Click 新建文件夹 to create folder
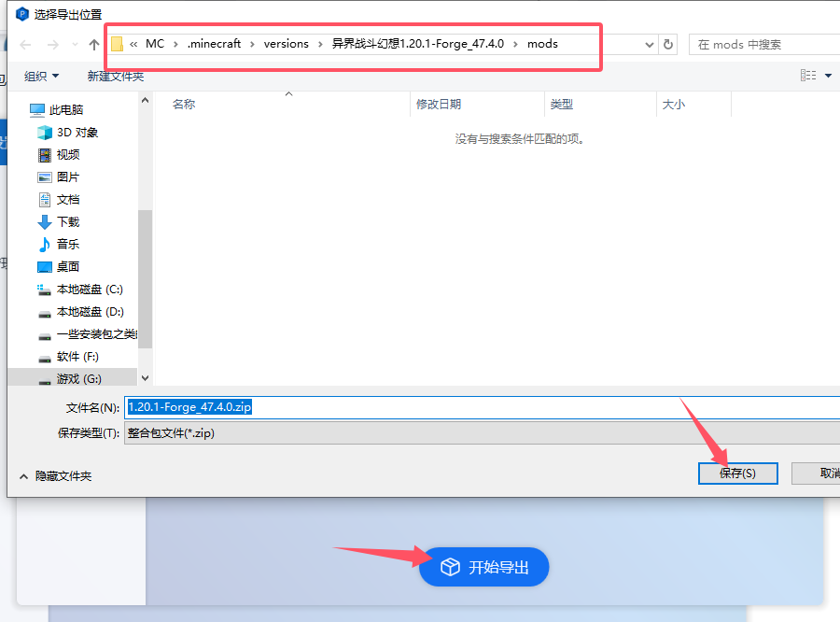Image resolution: width=840 pixels, height=622 pixels. point(116,76)
